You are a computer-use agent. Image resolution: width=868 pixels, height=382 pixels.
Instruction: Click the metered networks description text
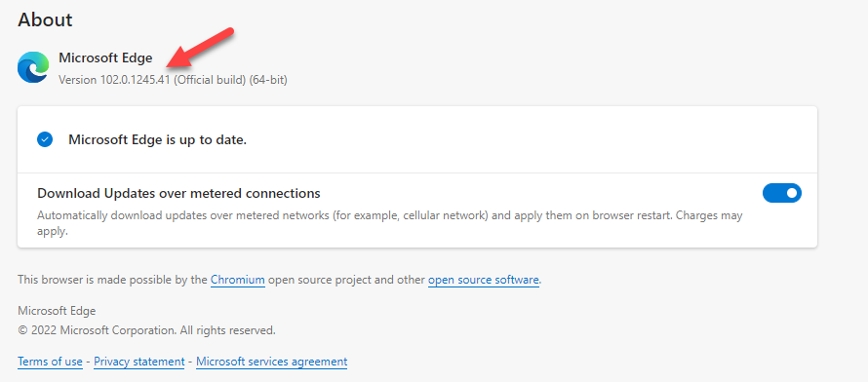pos(390,223)
